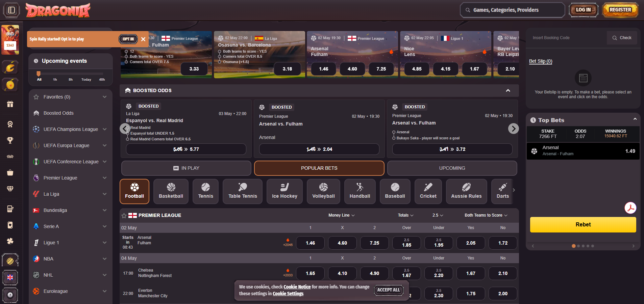
Task: Open the PDF document floating icon
Action: [630, 208]
